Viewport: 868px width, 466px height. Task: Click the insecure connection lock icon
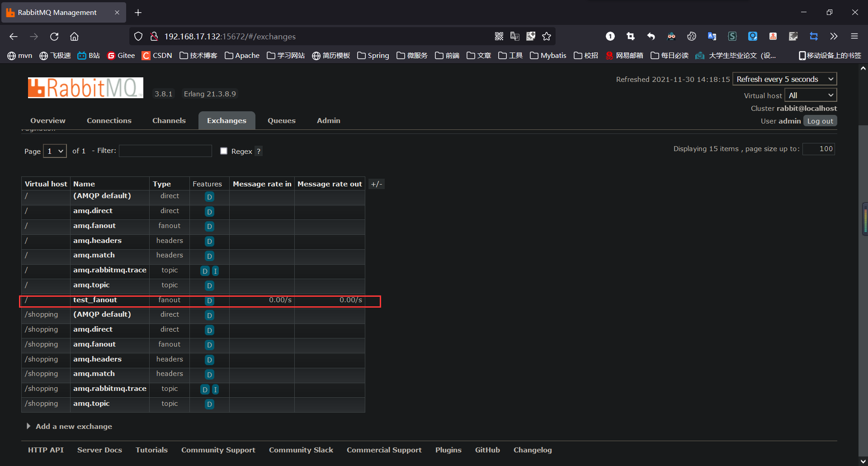point(154,36)
